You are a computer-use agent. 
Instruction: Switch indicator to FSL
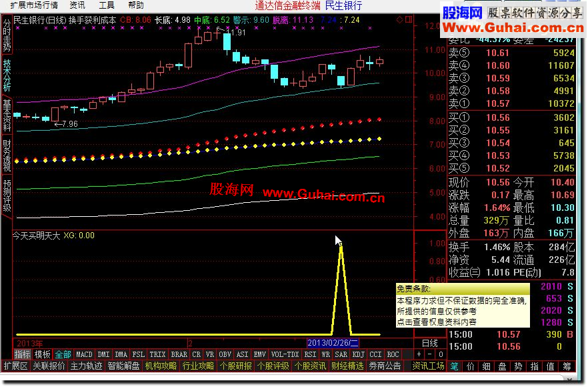139,354
